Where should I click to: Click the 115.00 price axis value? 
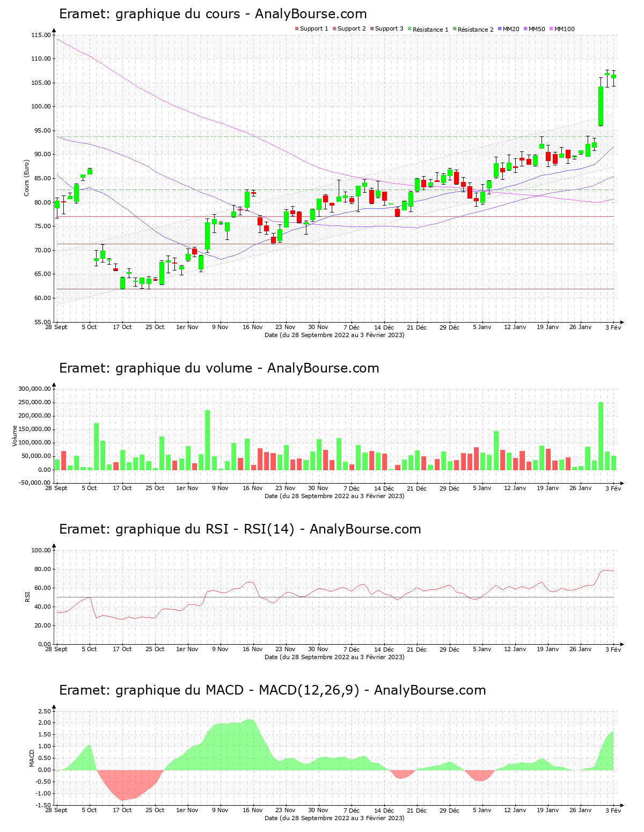[x=41, y=35]
